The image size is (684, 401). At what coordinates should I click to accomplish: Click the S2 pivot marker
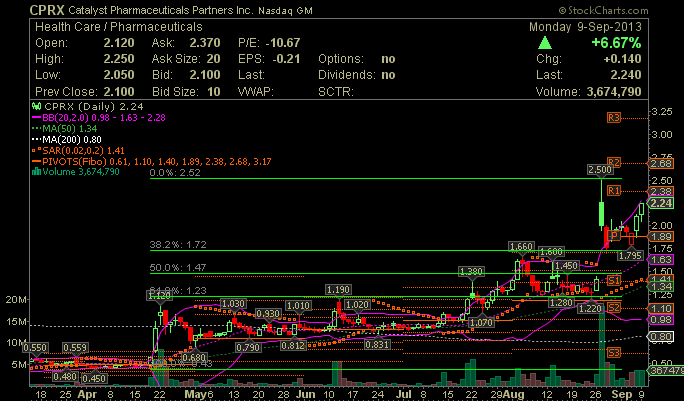tap(614, 306)
